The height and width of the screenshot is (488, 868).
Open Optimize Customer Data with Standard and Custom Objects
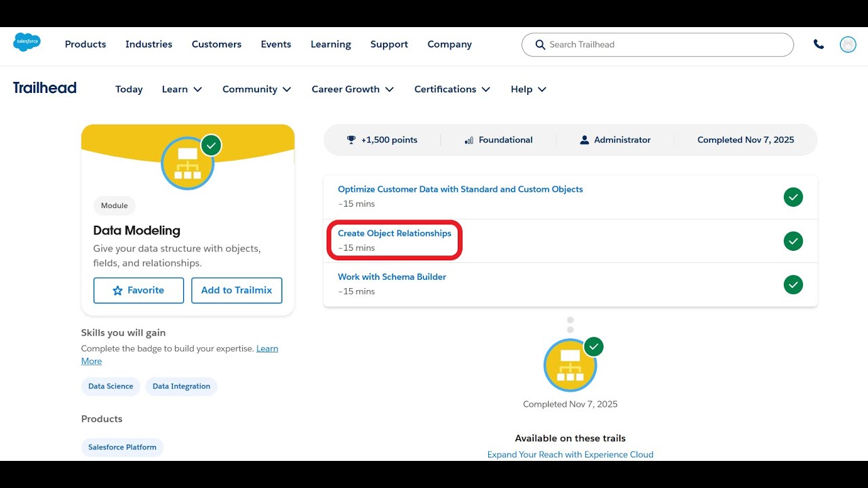click(x=460, y=189)
